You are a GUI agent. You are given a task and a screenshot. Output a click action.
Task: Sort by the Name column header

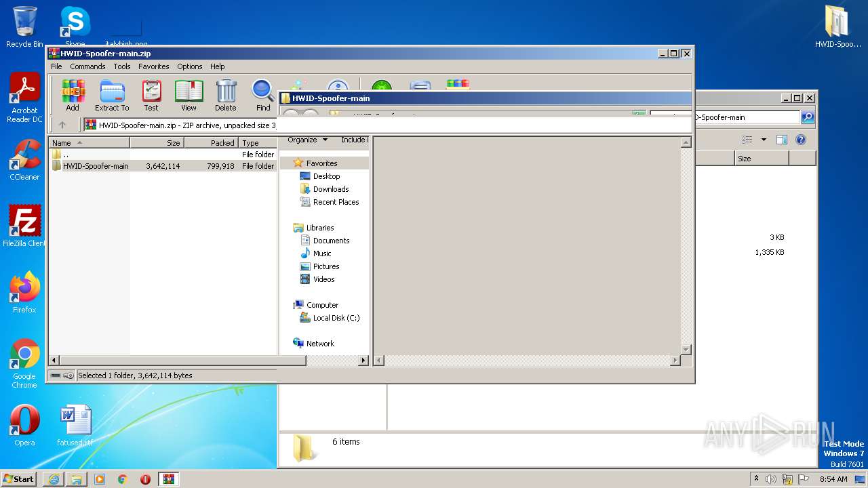89,143
